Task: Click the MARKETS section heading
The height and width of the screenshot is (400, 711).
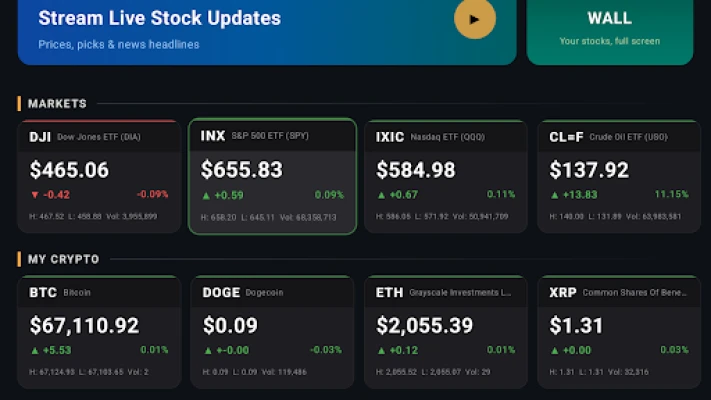Action: coord(57,104)
